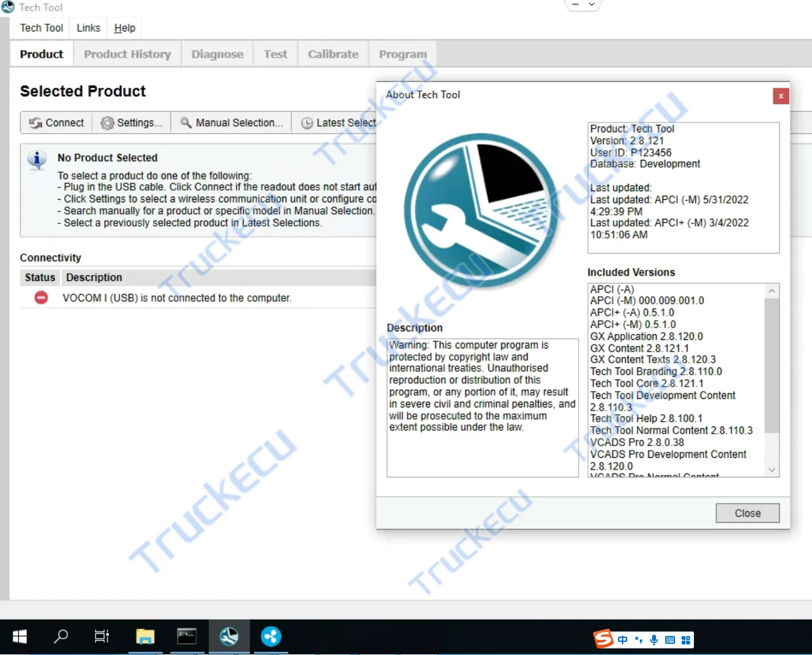Open the Tech Tool menu

click(x=41, y=28)
